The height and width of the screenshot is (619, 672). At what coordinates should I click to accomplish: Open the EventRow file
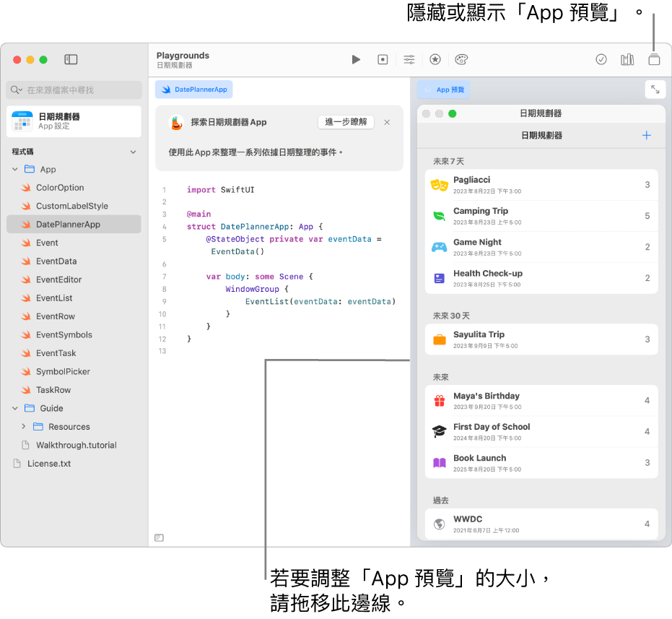(74, 316)
